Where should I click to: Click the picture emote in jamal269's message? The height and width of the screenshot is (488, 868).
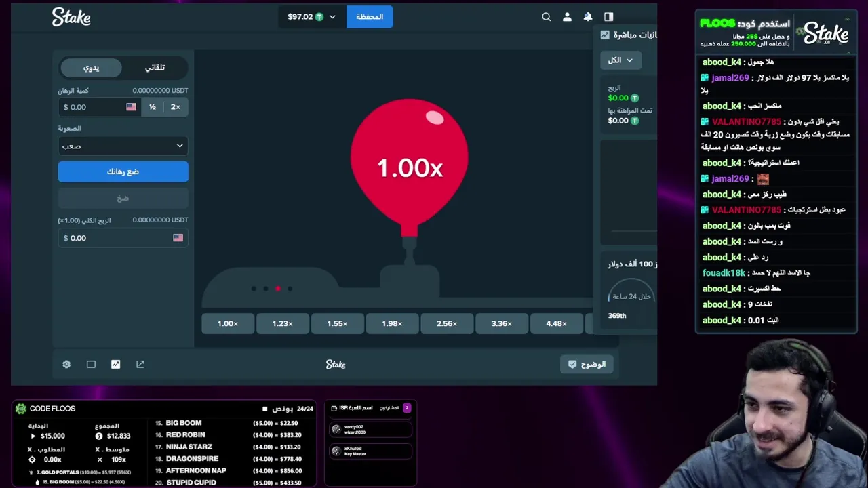click(763, 179)
